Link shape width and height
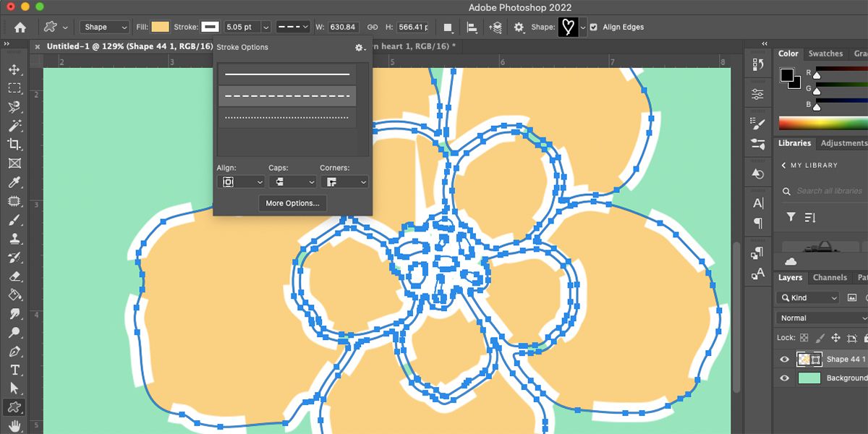 [x=373, y=27]
